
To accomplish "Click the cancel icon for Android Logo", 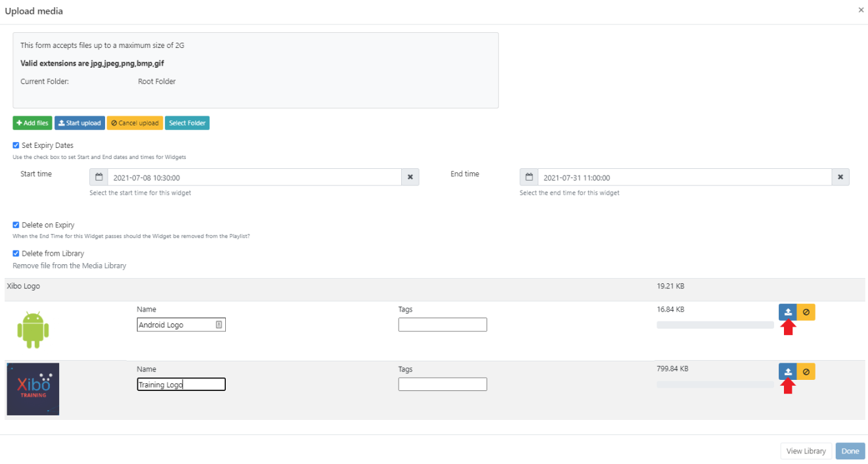I will pyautogui.click(x=806, y=312).
